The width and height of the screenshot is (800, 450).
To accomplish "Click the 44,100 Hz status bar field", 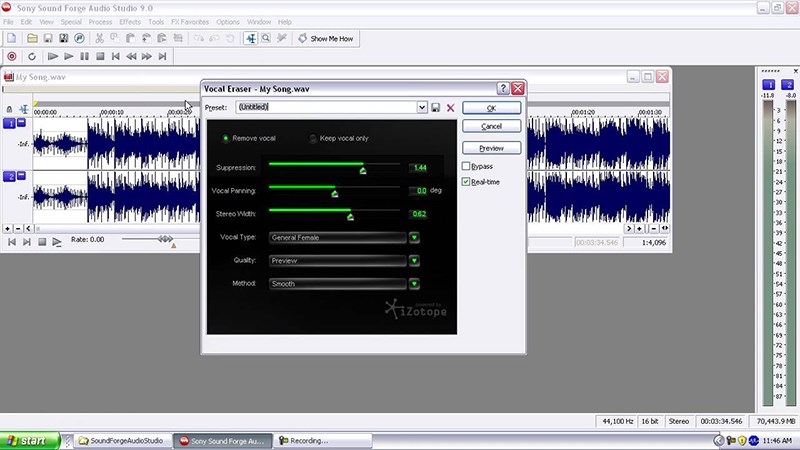I will coord(617,421).
